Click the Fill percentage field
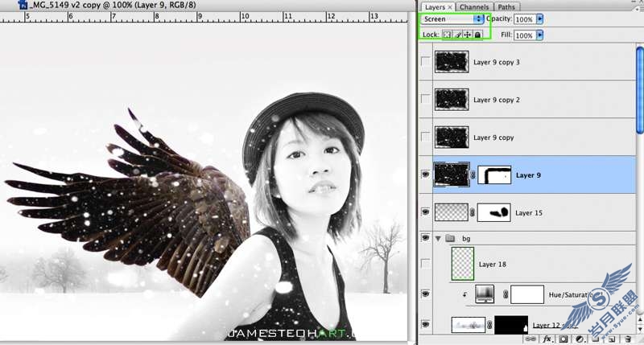The width and height of the screenshot is (644, 345). (x=525, y=35)
